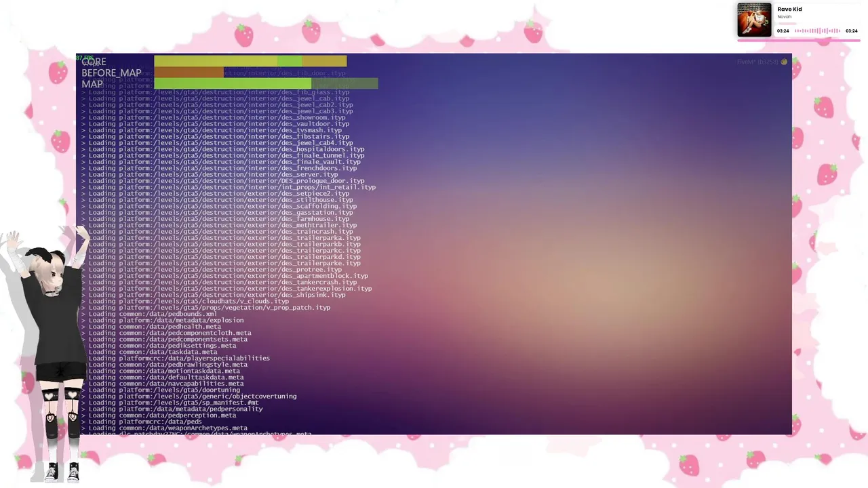The height and width of the screenshot is (488, 868).
Task: Click log line playerspecialabilities
Action: pyautogui.click(x=176, y=358)
